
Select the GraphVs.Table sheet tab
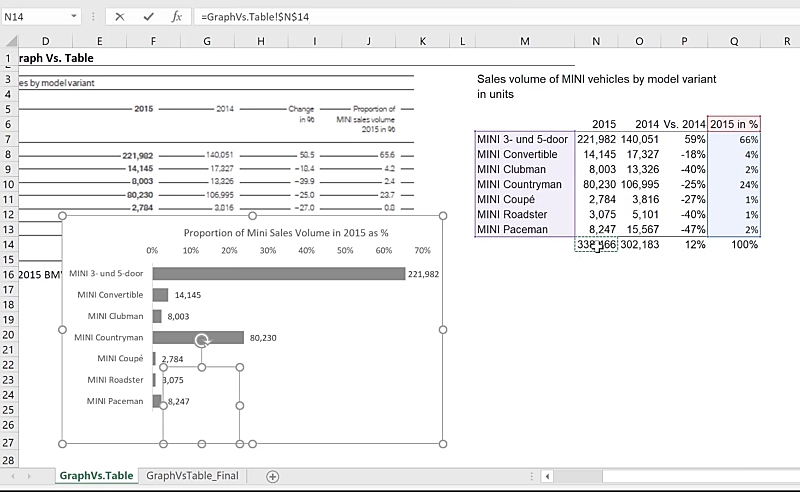pos(96,476)
